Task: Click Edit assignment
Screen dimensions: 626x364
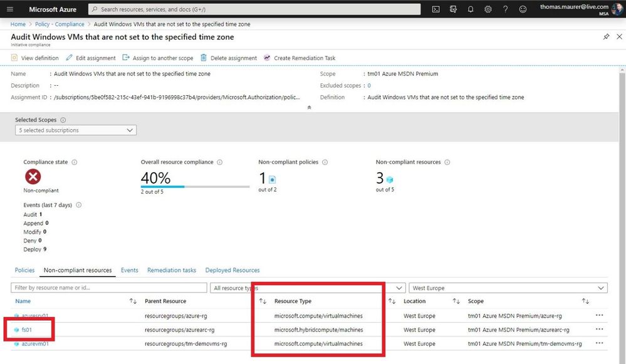Action: (x=91, y=58)
